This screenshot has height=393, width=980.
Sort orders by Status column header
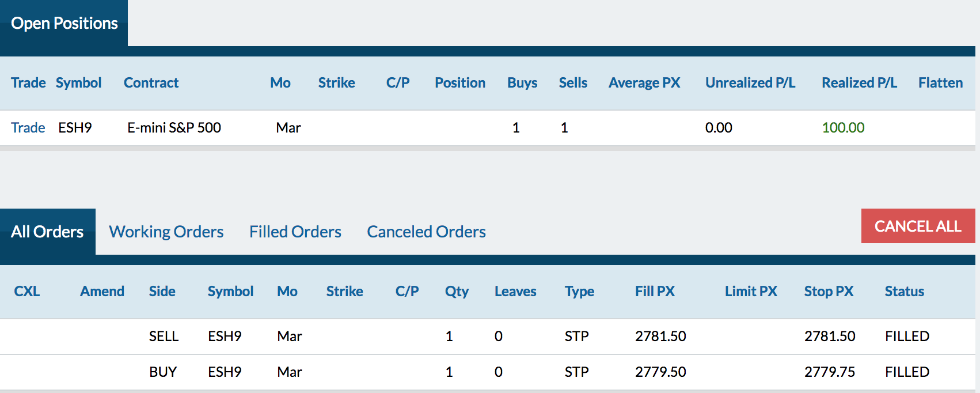click(x=905, y=291)
